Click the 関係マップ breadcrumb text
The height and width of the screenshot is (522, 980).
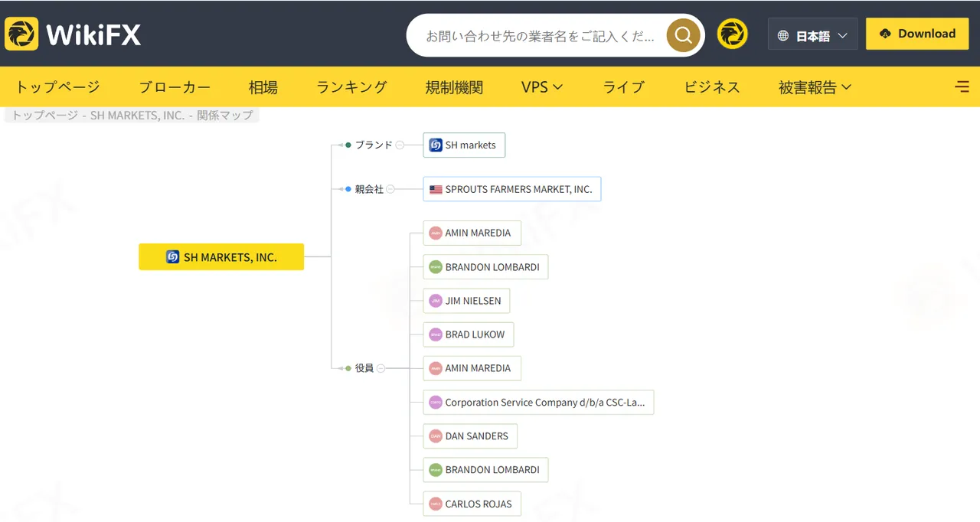coord(224,116)
